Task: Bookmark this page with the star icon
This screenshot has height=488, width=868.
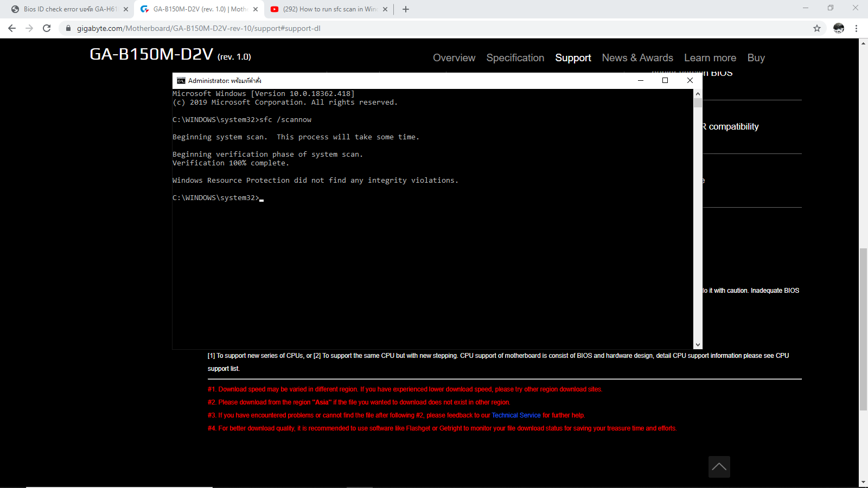Action: (x=817, y=28)
